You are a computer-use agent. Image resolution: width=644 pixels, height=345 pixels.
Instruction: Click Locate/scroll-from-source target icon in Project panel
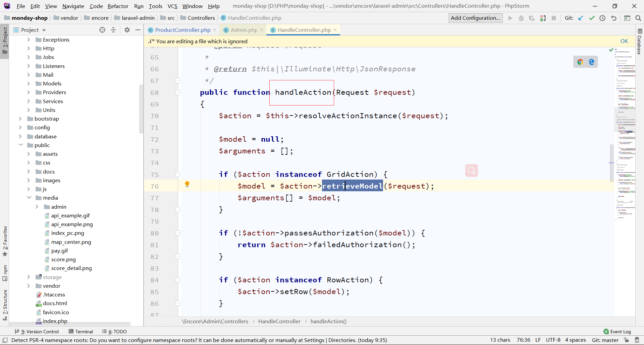pos(102,30)
